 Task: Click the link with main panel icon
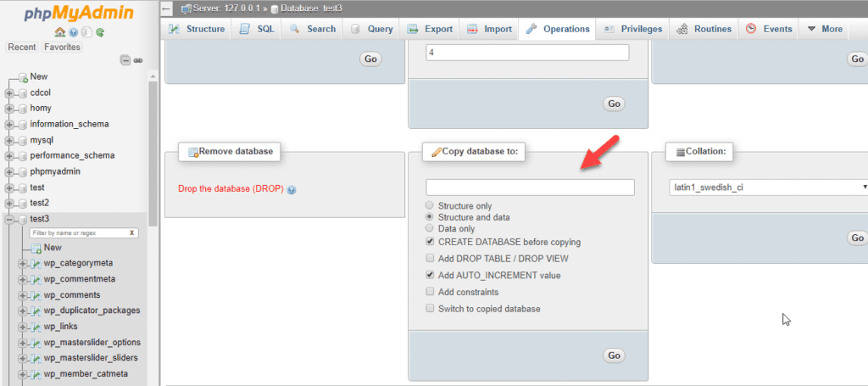(138, 60)
